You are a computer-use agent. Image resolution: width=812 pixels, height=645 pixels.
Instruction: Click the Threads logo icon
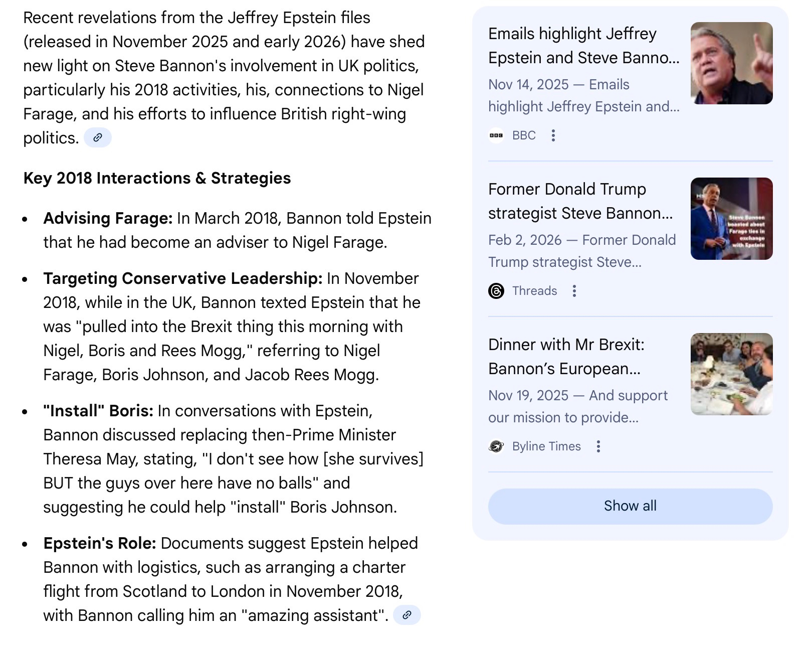(x=496, y=291)
